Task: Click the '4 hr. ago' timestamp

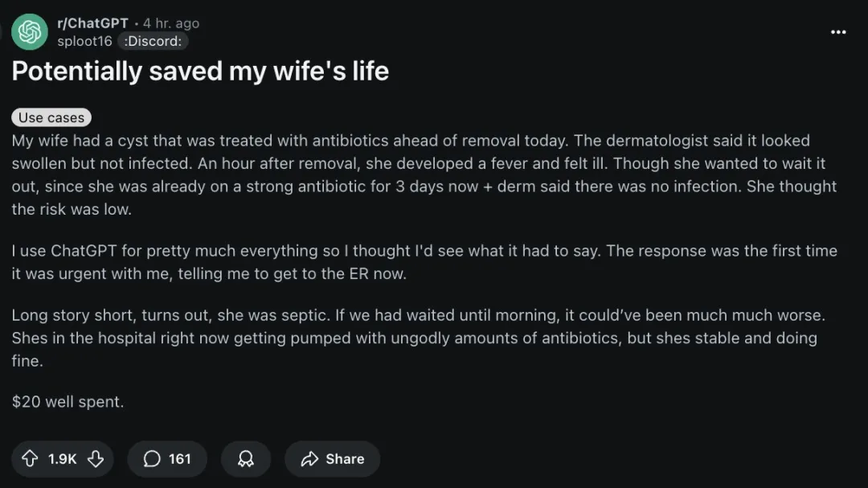Action: pyautogui.click(x=171, y=23)
